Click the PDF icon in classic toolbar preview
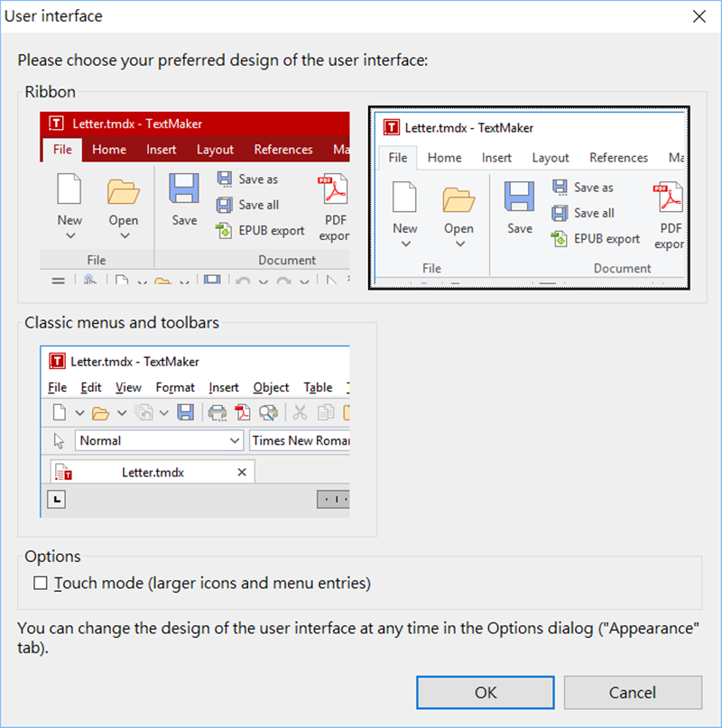The width and height of the screenshot is (722, 728). pyautogui.click(x=243, y=412)
